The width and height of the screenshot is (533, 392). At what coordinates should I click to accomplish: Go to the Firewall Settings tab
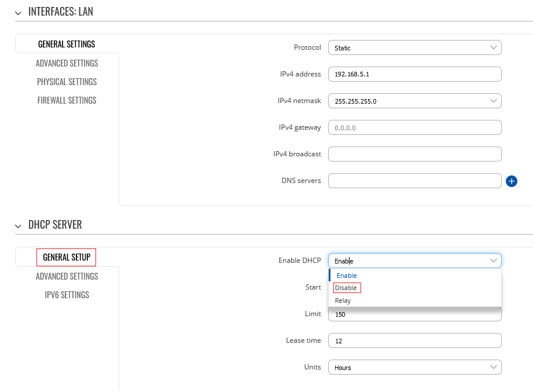tap(67, 100)
